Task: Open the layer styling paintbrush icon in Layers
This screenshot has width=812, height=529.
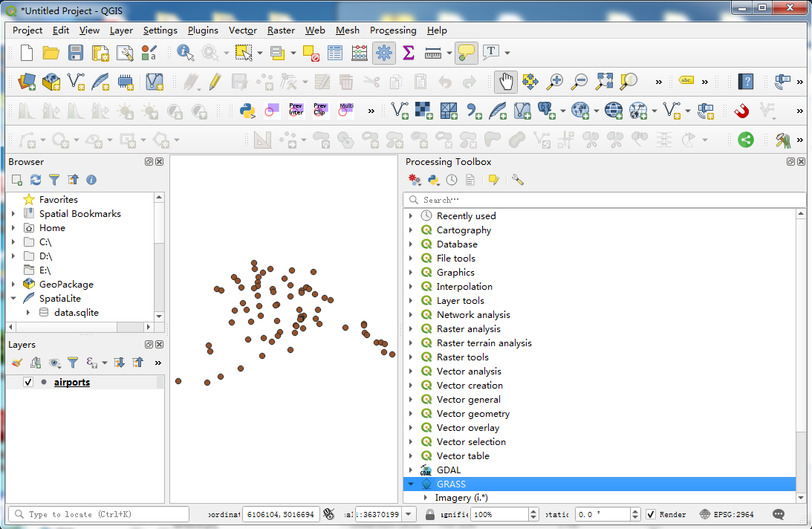Action: [x=16, y=363]
